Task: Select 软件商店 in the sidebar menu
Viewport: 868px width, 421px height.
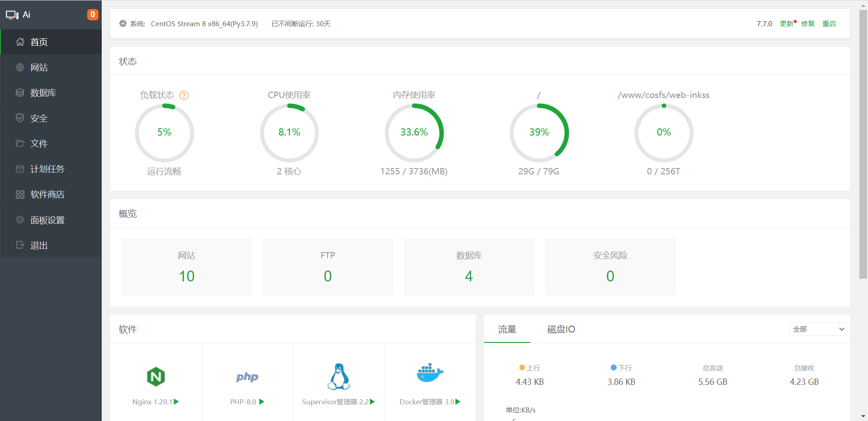Action: click(51, 194)
